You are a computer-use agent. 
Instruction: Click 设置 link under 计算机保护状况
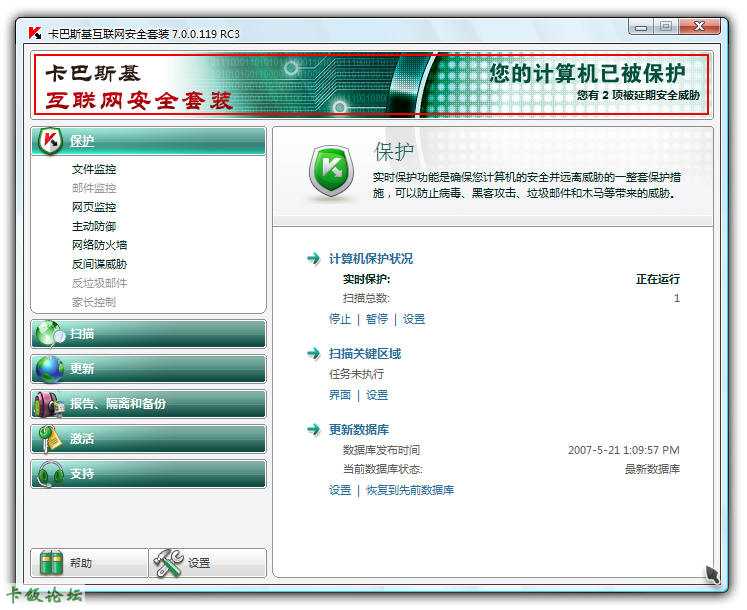point(414,319)
